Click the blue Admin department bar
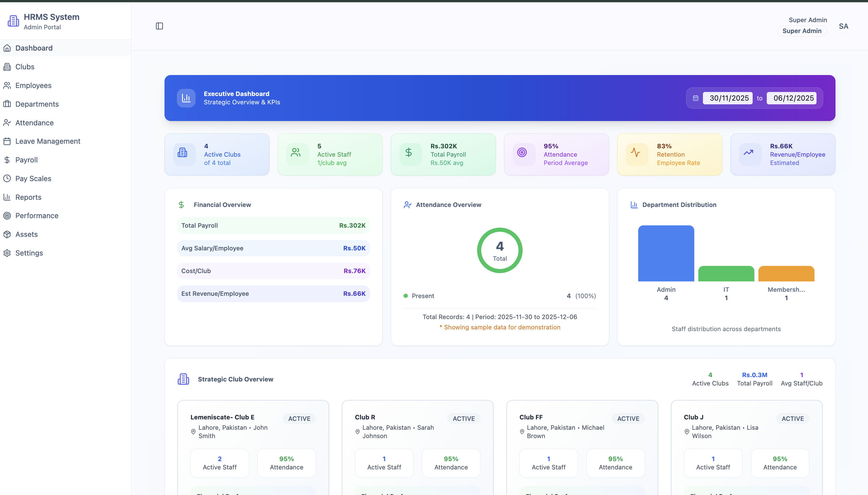Image resolution: width=868 pixels, height=495 pixels. coord(666,253)
